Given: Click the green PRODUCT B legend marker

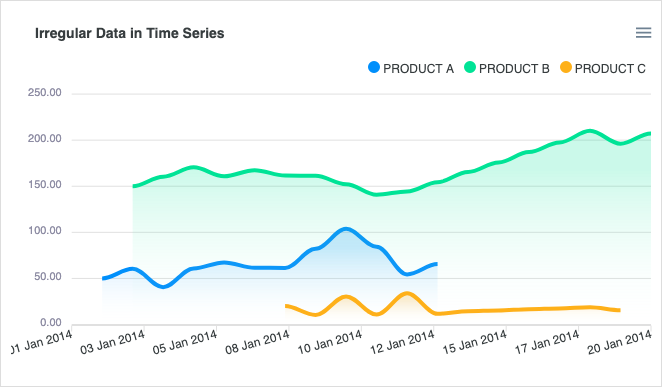Looking at the screenshot, I should tap(470, 67).
